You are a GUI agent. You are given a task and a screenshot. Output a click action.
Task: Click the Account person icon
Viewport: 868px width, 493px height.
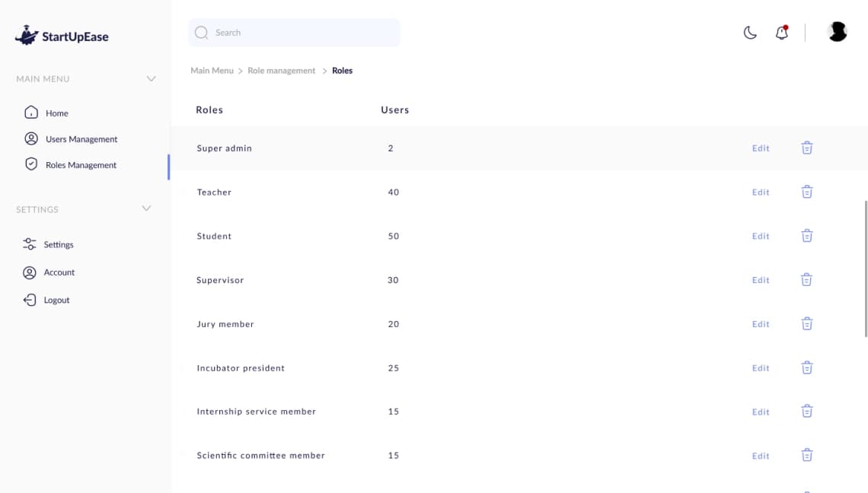pyautogui.click(x=30, y=272)
